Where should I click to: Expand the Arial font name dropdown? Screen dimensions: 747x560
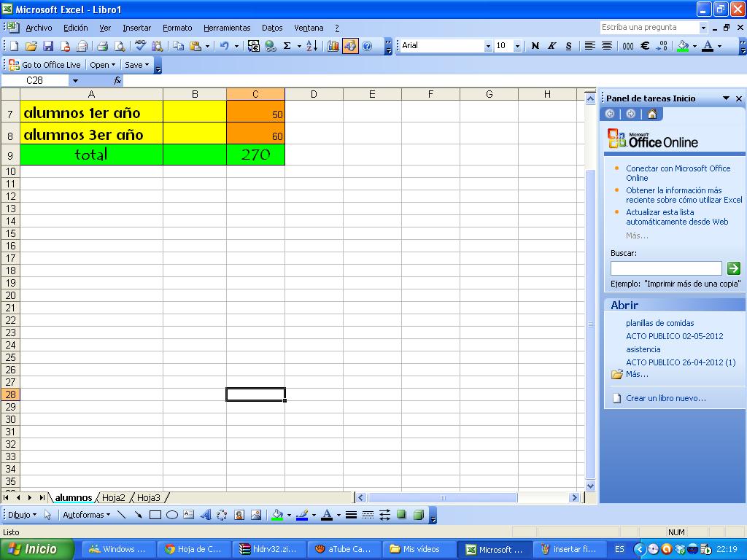point(488,46)
